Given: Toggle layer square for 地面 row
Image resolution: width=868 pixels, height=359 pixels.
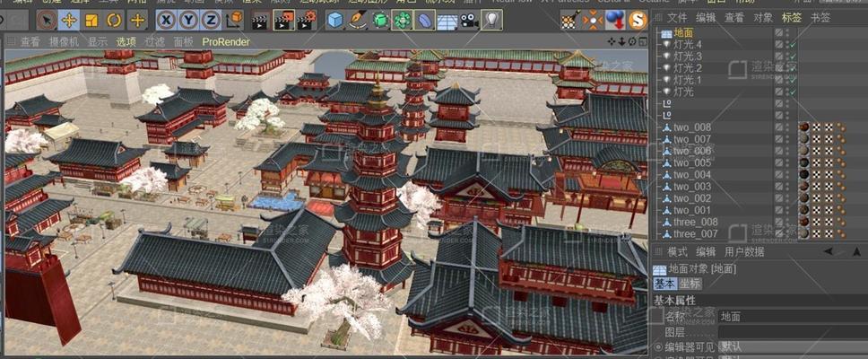Looking at the screenshot, I should coord(779,32).
